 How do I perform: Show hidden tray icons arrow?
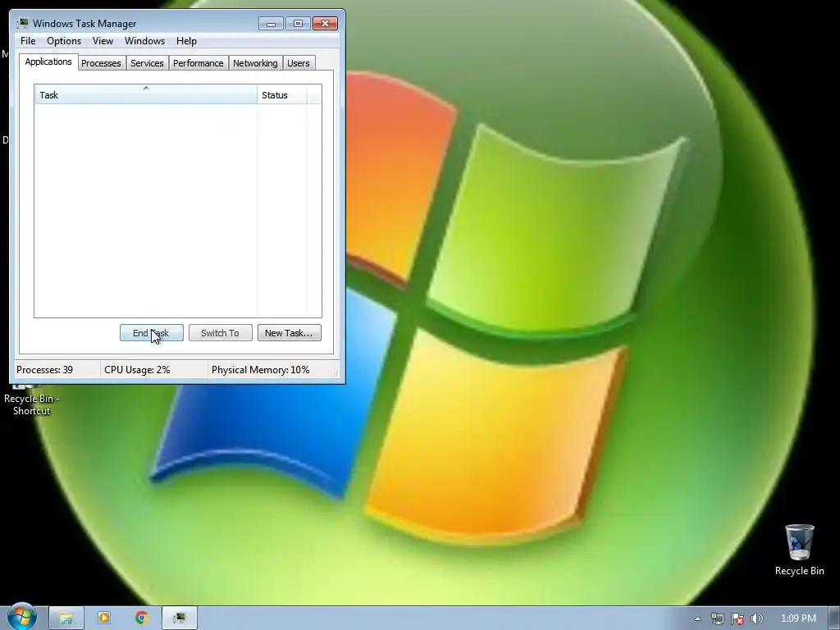coord(697,619)
